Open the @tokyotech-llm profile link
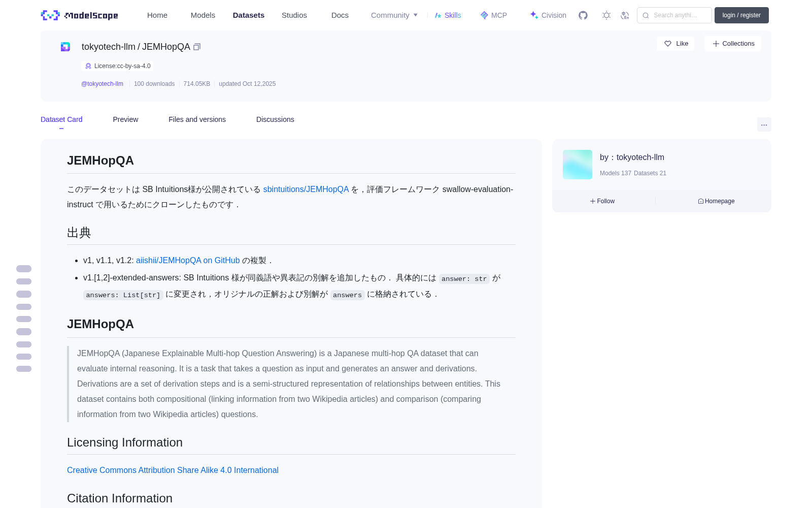 tap(102, 84)
